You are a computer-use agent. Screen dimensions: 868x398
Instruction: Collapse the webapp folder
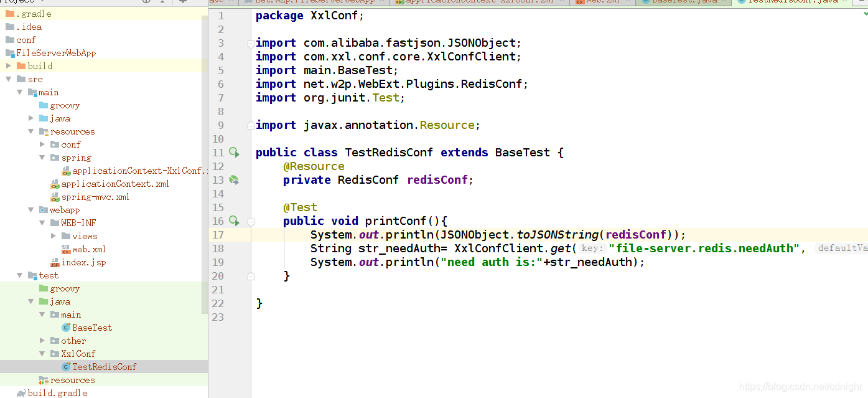click(31, 210)
